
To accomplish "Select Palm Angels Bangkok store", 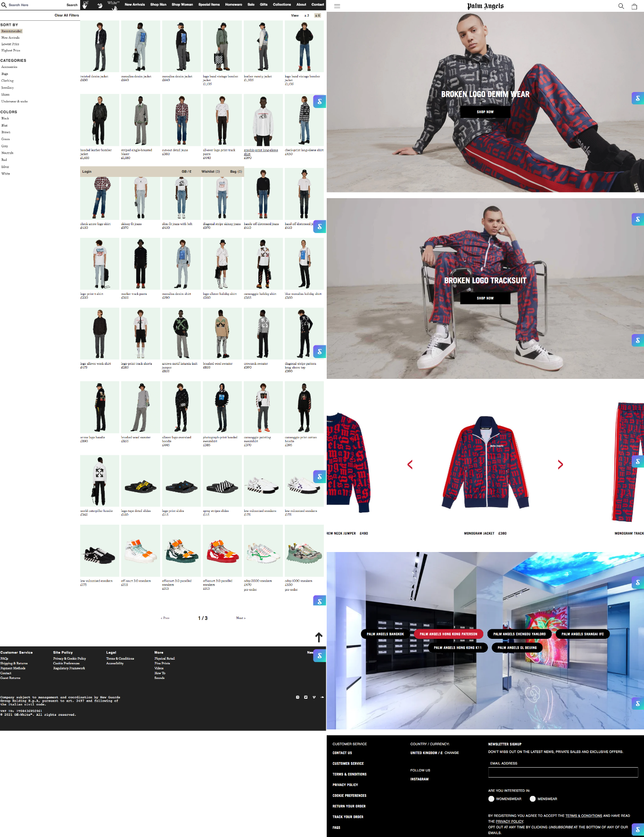I will coord(386,634).
